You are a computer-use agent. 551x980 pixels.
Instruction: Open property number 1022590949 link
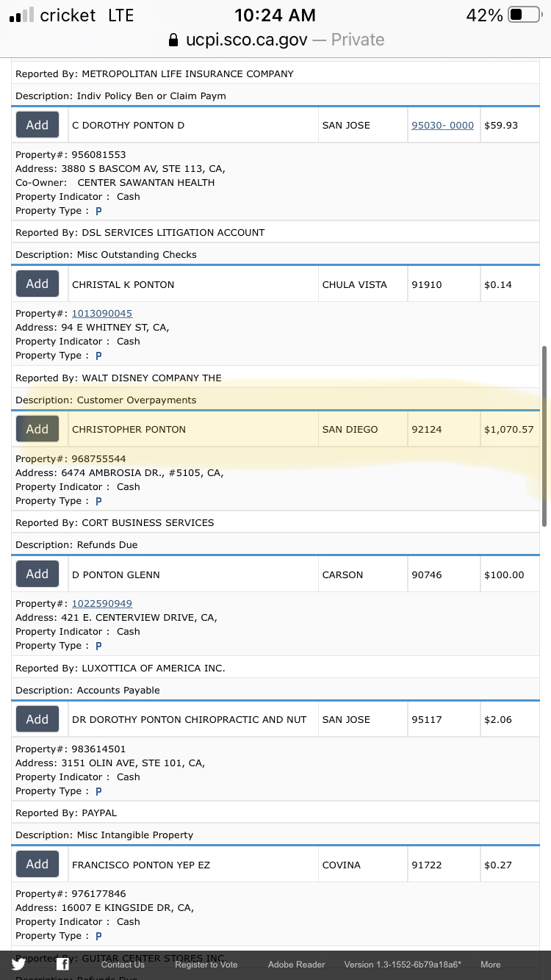pos(102,604)
